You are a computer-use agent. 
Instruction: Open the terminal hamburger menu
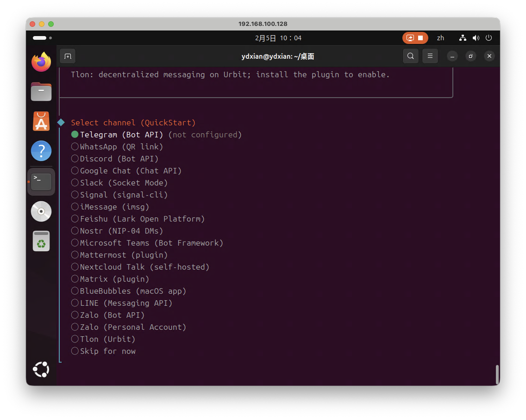click(x=430, y=56)
